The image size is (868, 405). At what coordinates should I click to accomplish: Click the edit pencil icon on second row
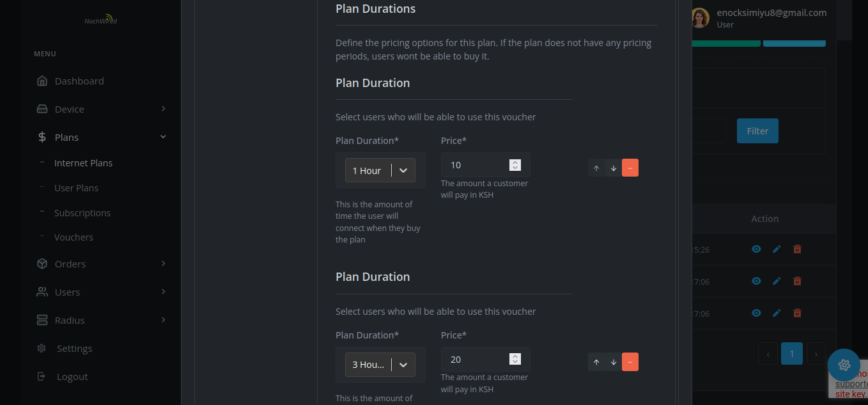pos(777,281)
